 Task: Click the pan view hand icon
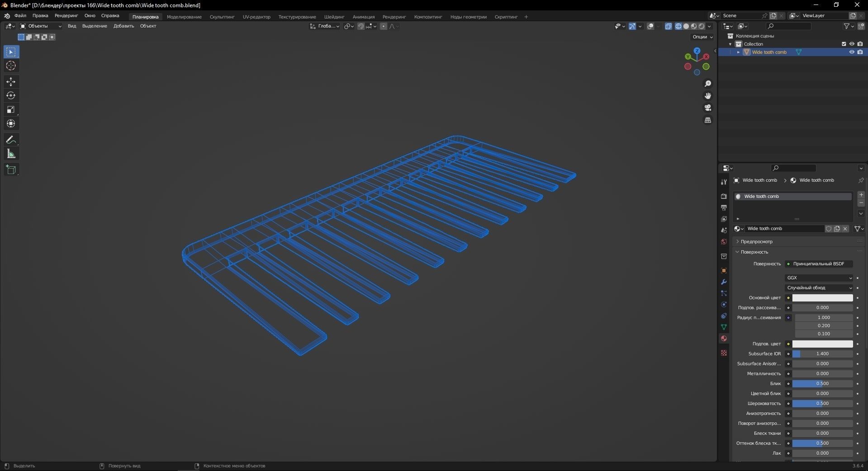pos(708,96)
